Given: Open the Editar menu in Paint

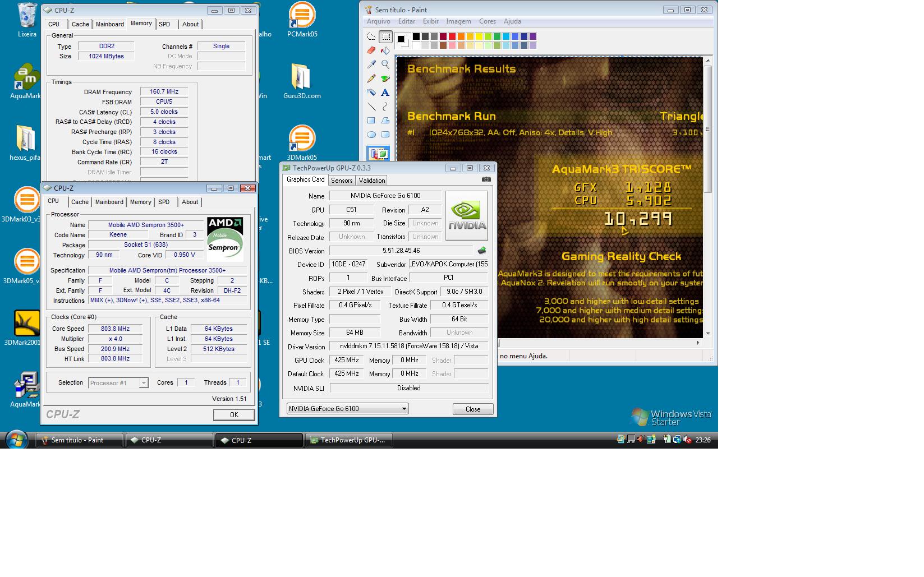Looking at the screenshot, I should pyautogui.click(x=407, y=21).
